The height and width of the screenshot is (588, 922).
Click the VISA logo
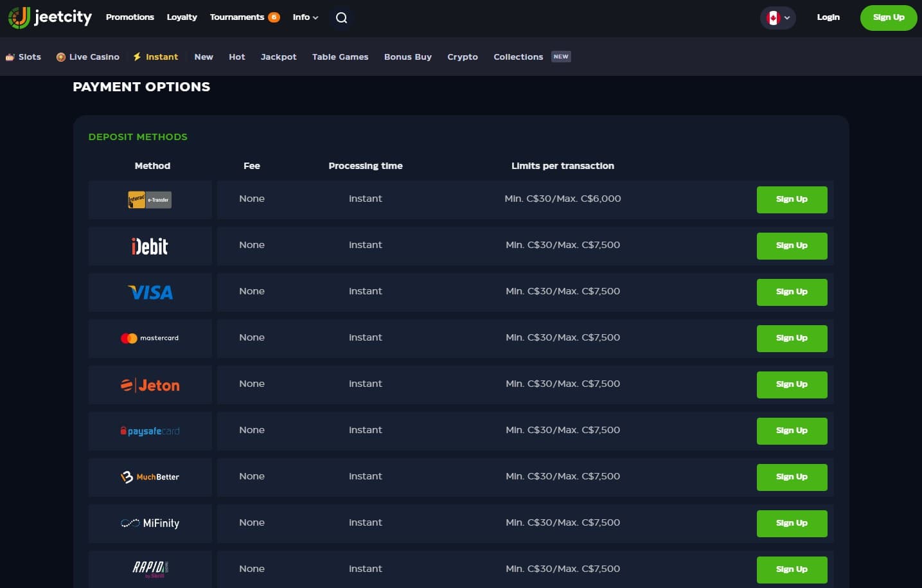(x=150, y=292)
